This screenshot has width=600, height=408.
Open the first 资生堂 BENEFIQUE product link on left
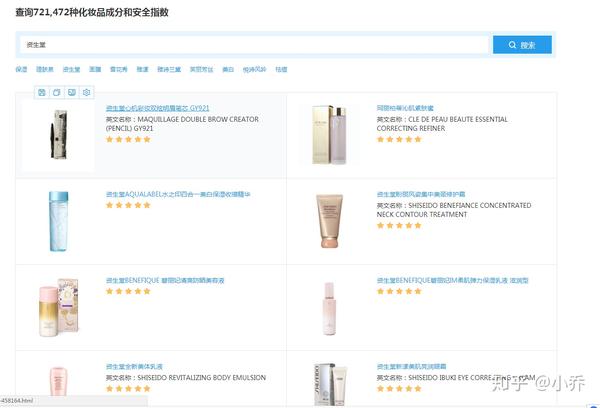(x=165, y=281)
